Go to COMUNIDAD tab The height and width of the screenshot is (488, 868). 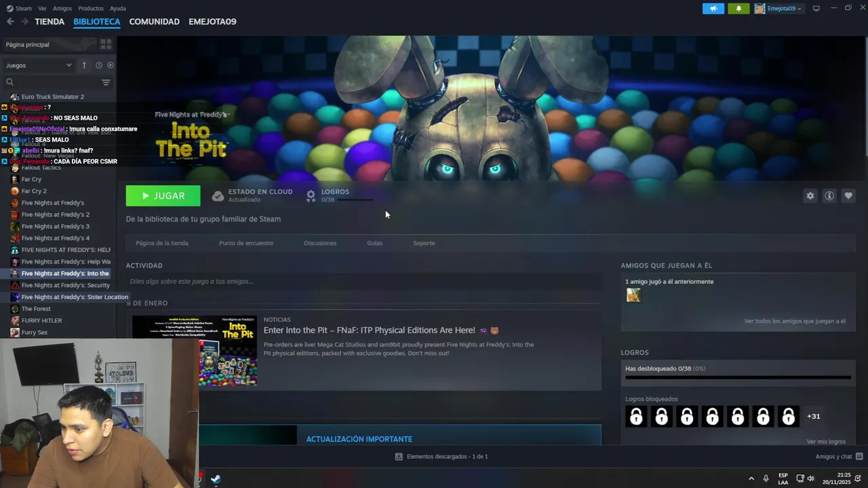tap(155, 22)
